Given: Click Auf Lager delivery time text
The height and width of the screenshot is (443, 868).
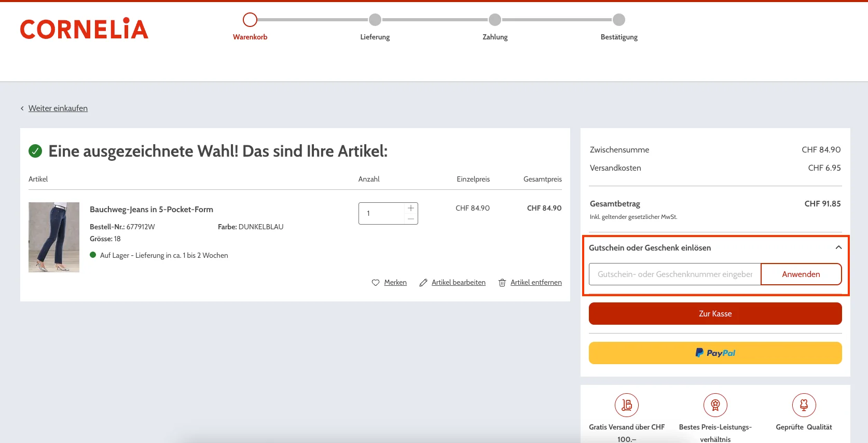Looking at the screenshot, I should tap(164, 255).
